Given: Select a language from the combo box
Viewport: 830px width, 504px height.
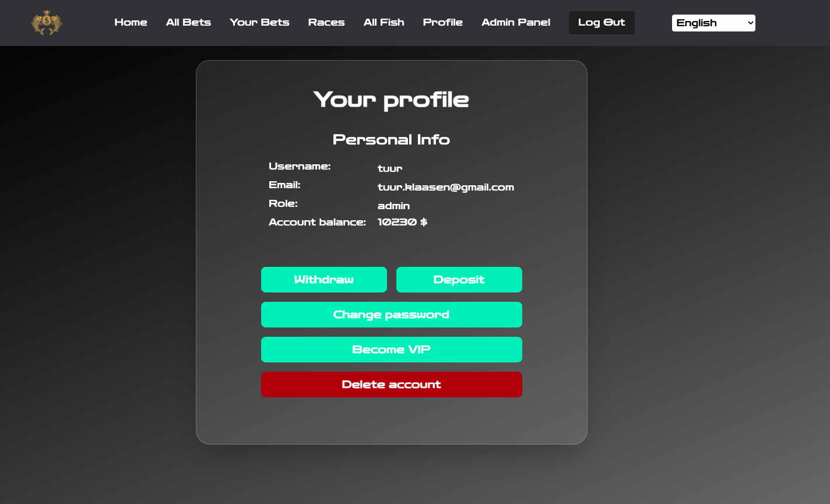Looking at the screenshot, I should coord(713,23).
